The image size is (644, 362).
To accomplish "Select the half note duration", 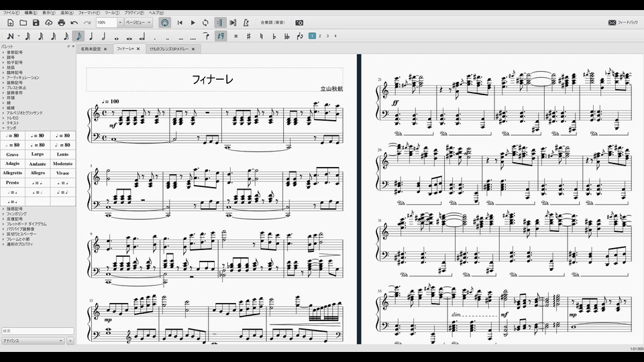I will click(104, 36).
